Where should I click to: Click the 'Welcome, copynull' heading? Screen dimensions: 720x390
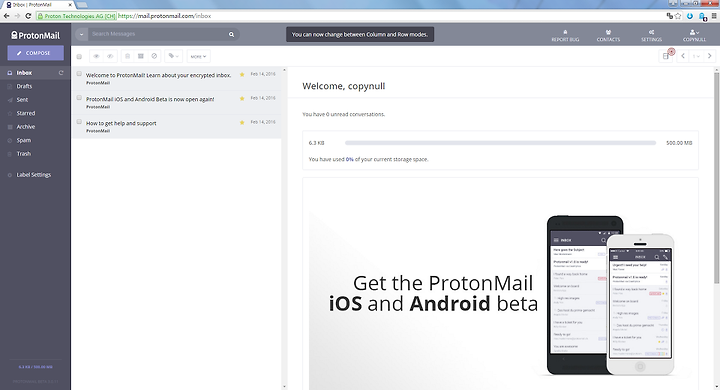click(343, 86)
